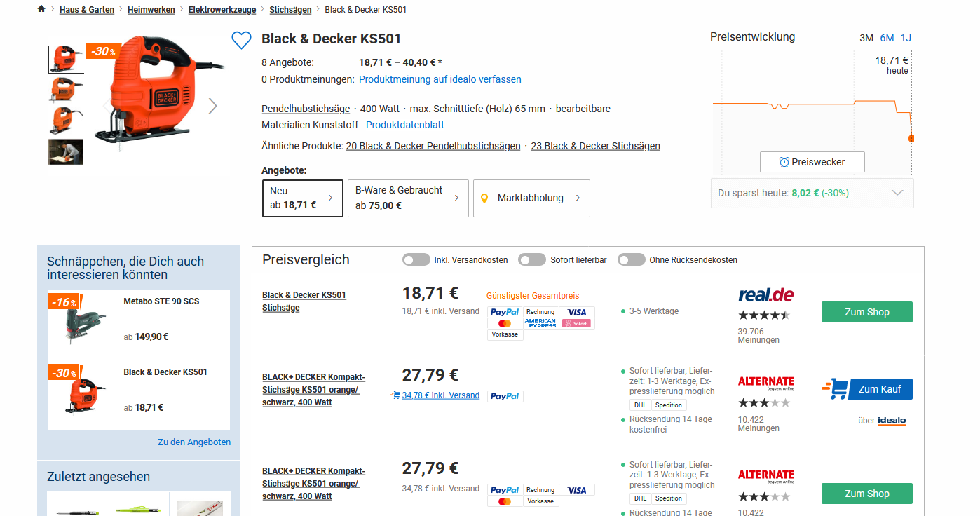The height and width of the screenshot is (516, 980).
Task: Click the location pin icon for Marktabholung
Action: [x=484, y=198]
